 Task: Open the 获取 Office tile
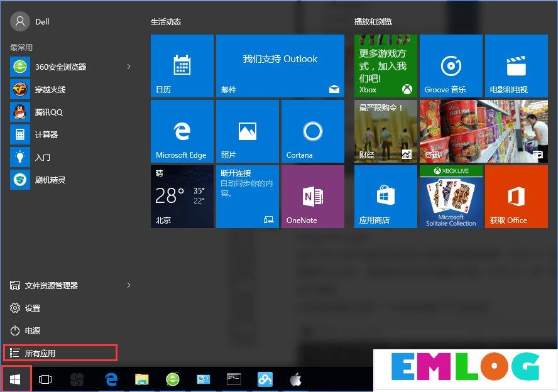(x=517, y=197)
